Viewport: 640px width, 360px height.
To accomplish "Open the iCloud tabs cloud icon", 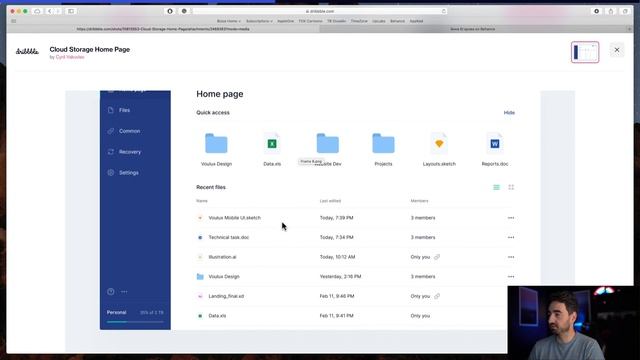I will 37,11.
